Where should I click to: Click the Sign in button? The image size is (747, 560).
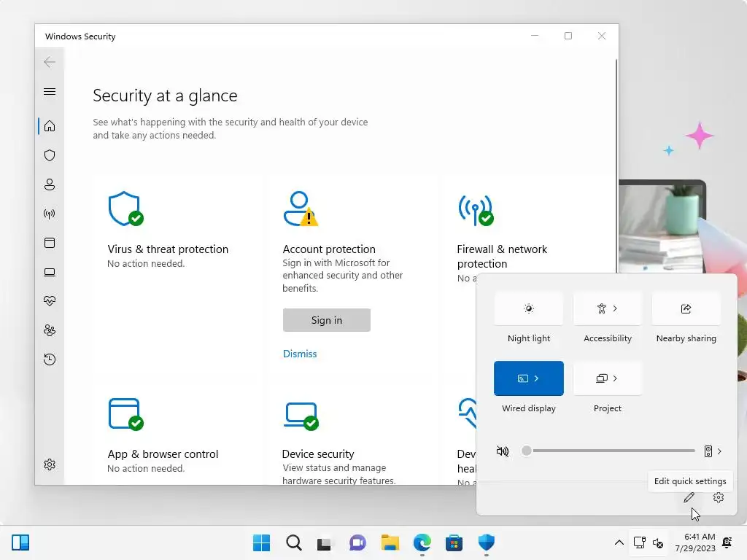[x=327, y=320]
